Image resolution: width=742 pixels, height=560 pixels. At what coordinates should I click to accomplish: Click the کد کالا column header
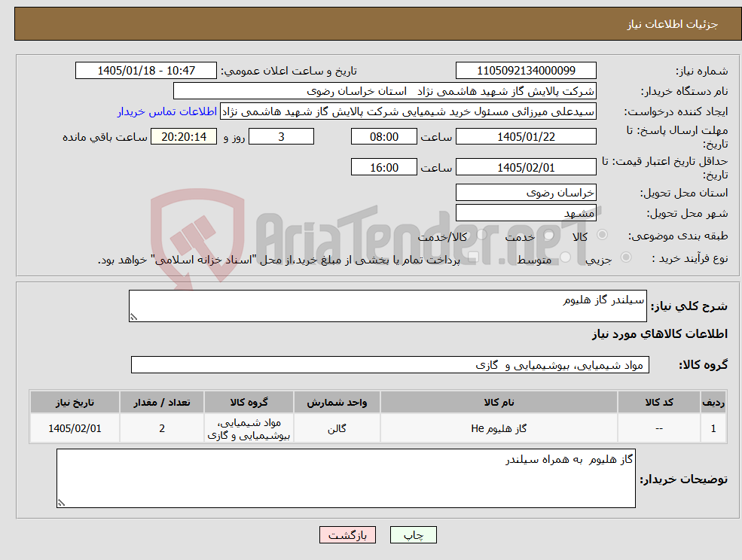pyautogui.click(x=659, y=402)
